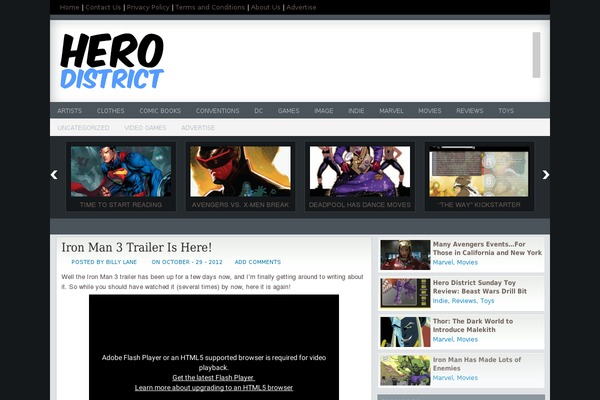Click Movies tag under Thor article
The height and width of the screenshot is (400, 600).
point(467,340)
